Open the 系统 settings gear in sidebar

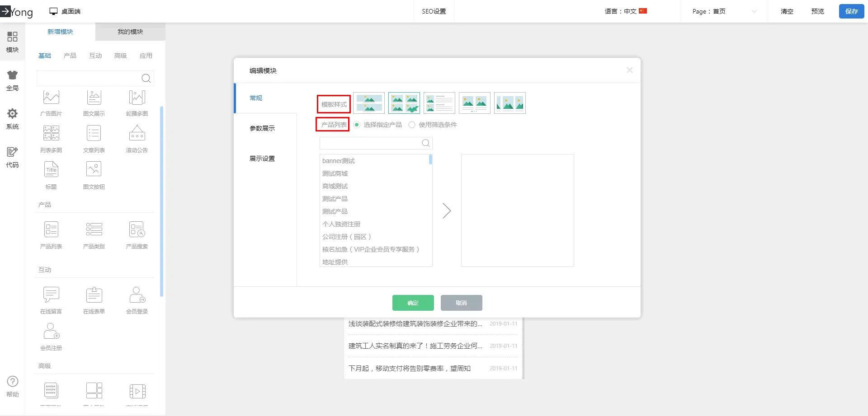pyautogui.click(x=12, y=114)
